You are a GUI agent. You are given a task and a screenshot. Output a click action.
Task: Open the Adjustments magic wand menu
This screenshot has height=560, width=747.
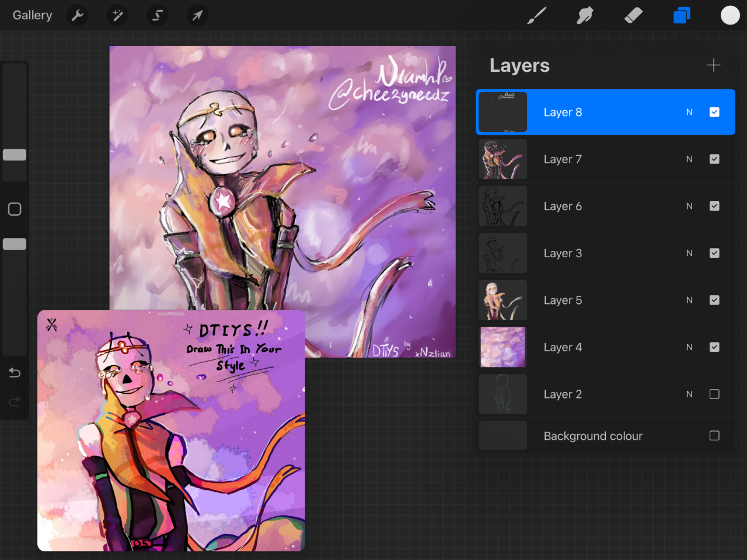click(x=117, y=15)
